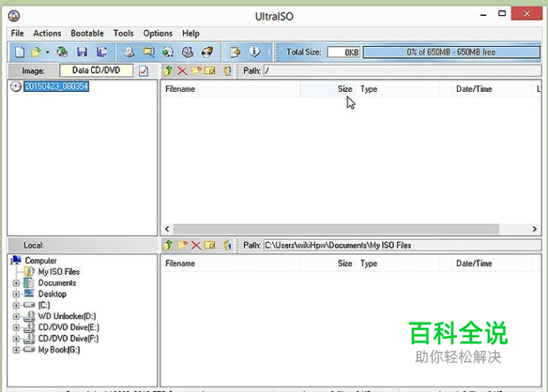Viewport: 548px width, 392px height.
Task: Select Desktop in Local tree
Action: click(x=52, y=294)
